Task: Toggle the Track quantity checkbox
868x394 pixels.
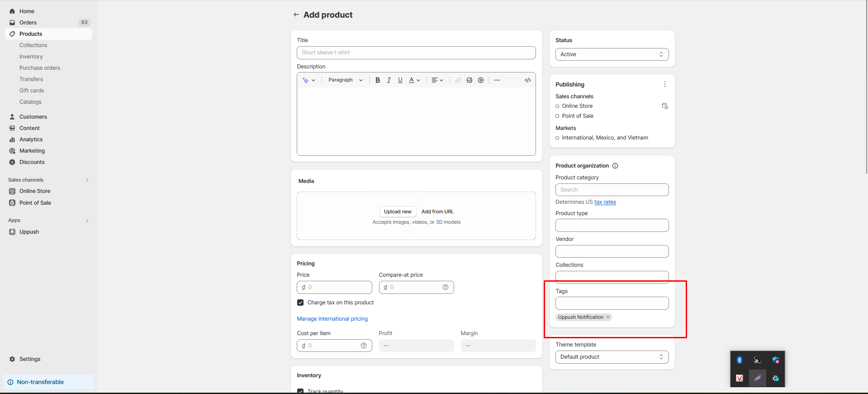Action: pyautogui.click(x=300, y=391)
